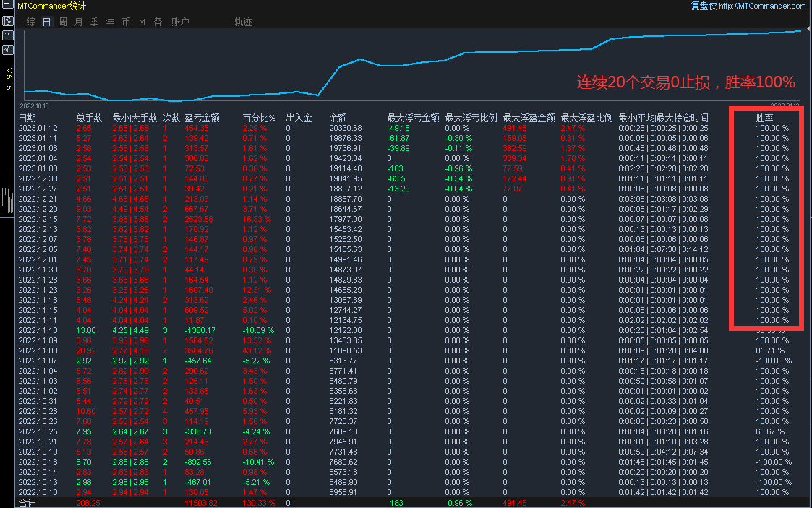Click the chart start date 2022.10.10

coord(34,106)
